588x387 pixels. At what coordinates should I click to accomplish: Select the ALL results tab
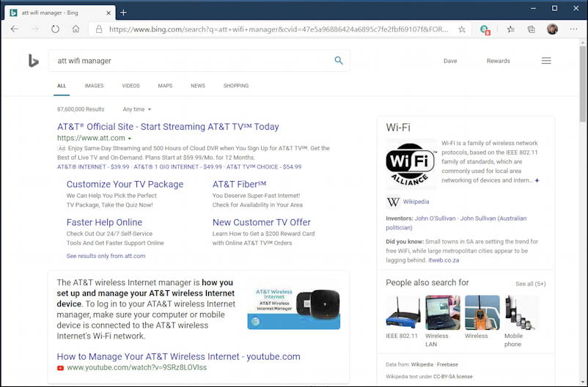[62, 86]
